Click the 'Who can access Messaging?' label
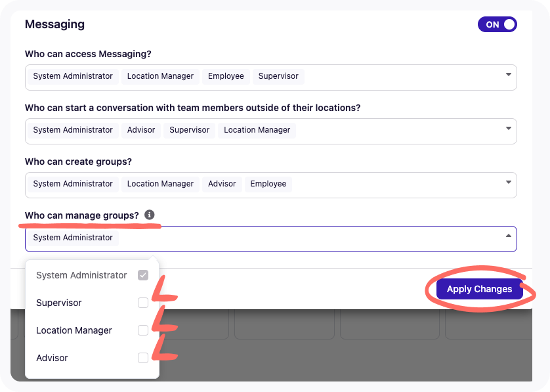Screen dimensions: 550x392 point(88,54)
